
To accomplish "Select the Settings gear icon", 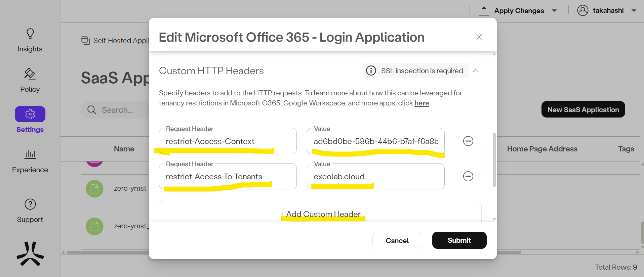I will (x=30, y=114).
